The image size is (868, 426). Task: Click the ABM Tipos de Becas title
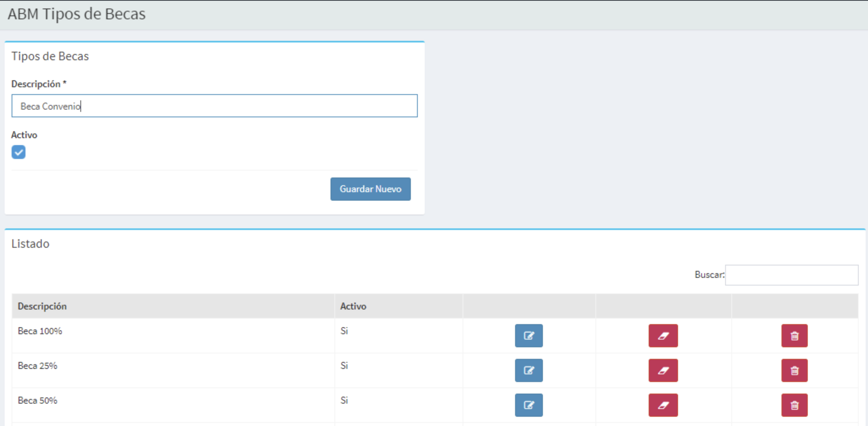pyautogui.click(x=76, y=14)
